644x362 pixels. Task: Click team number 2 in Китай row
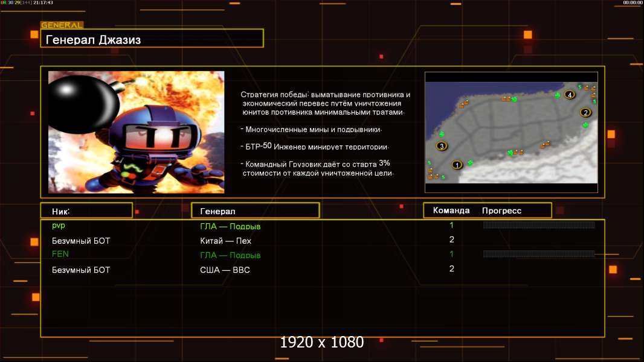point(451,240)
